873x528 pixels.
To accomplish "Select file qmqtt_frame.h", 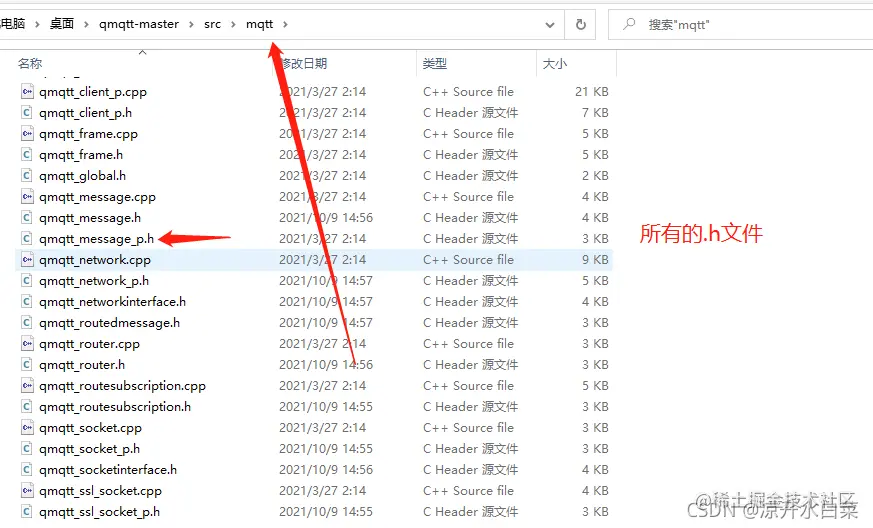I will pos(81,155).
